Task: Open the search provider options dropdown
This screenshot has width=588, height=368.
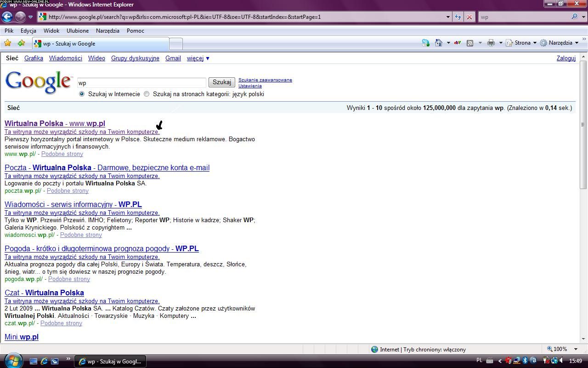Action: (582, 17)
